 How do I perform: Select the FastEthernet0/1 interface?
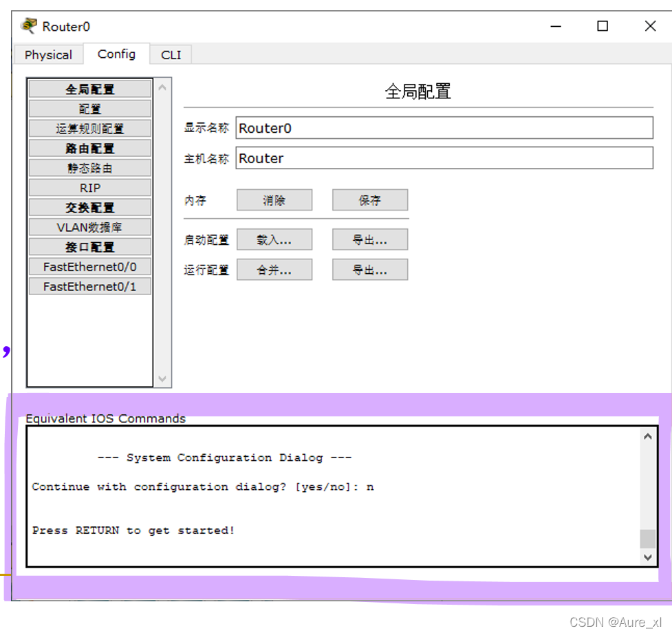(x=90, y=286)
